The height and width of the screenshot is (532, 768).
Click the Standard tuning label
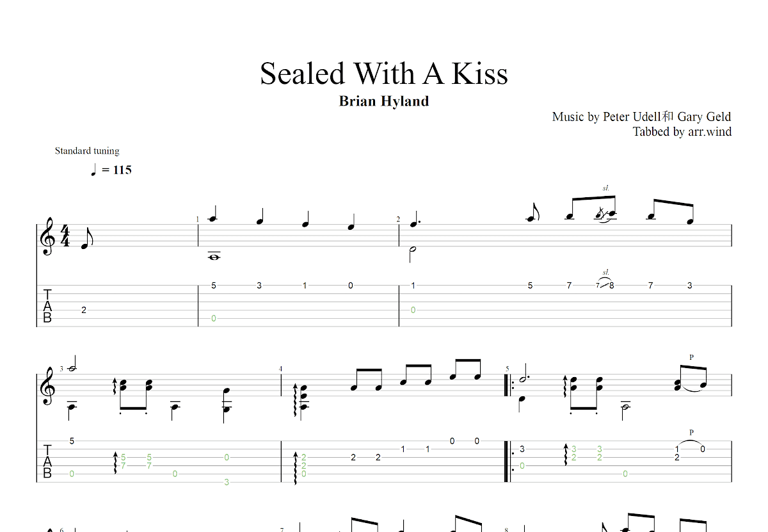(87, 151)
